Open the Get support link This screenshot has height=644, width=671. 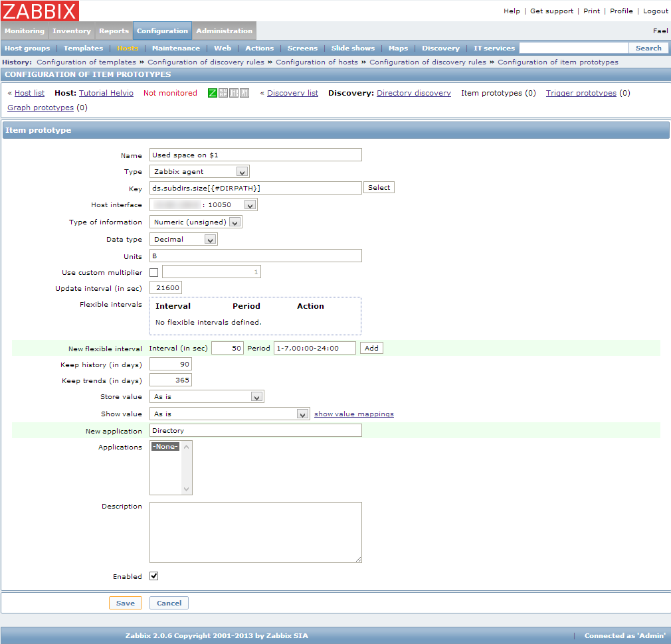(x=551, y=11)
